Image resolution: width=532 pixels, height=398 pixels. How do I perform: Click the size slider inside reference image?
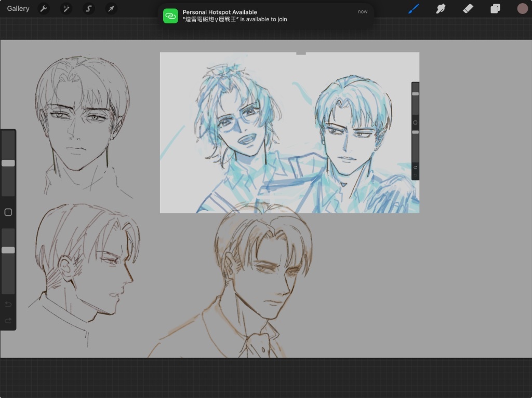click(415, 94)
